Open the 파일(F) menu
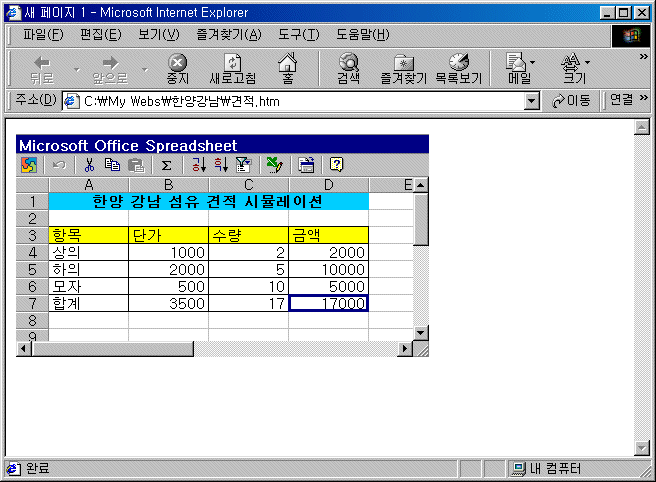 pyautogui.click(x=44, y=35)
